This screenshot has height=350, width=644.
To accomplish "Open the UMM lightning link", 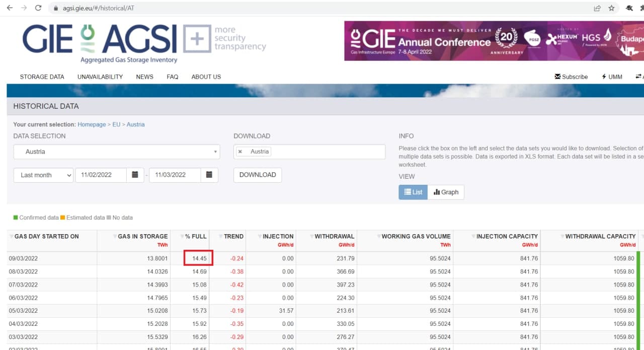I will (x=612, y=77).
